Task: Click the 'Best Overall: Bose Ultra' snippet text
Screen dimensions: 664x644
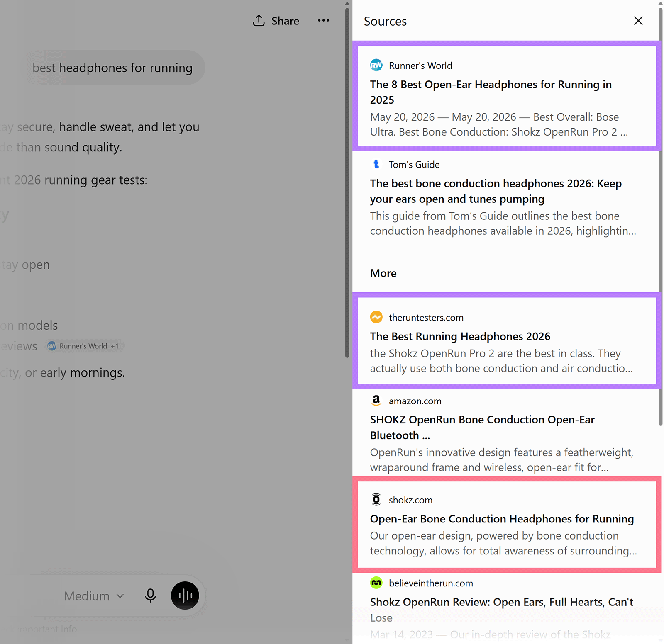Action: tap(499, 124)
